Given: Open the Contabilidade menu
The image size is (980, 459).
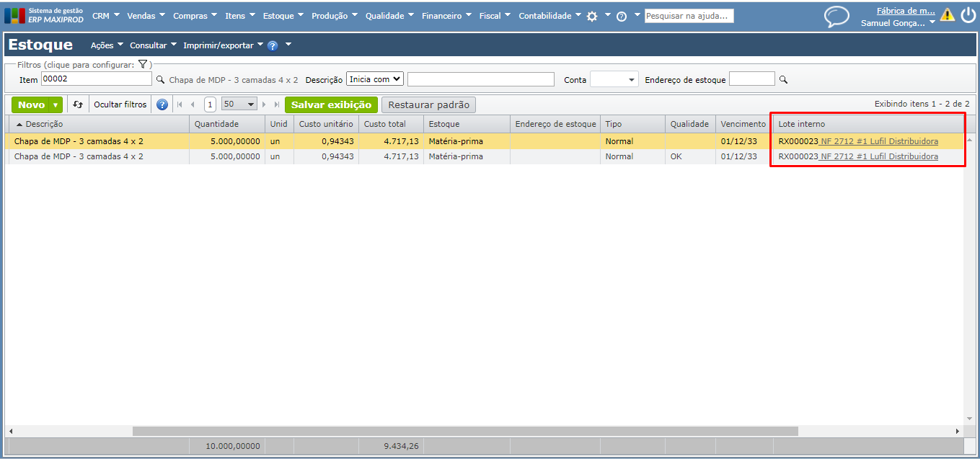Looking at the screenshot, I should (549, 15).
